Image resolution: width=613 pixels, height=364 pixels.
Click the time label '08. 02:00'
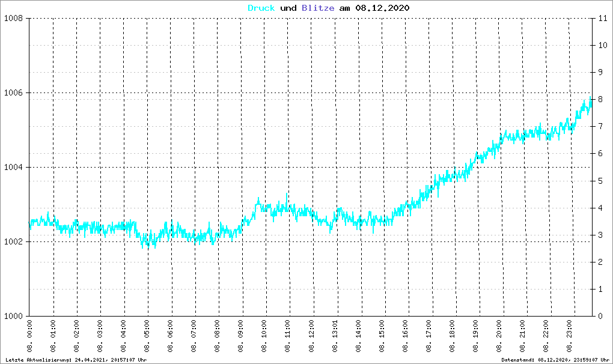[x=76, y=336]
